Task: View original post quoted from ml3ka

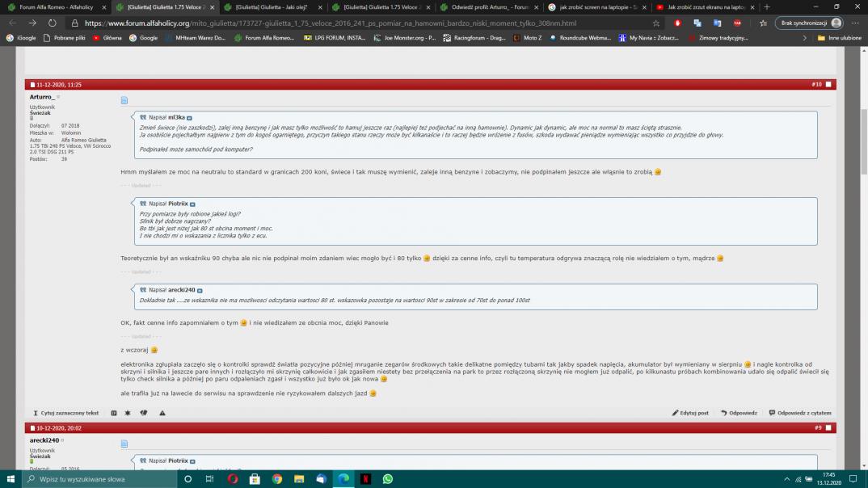Action: [x=189, y=118]
